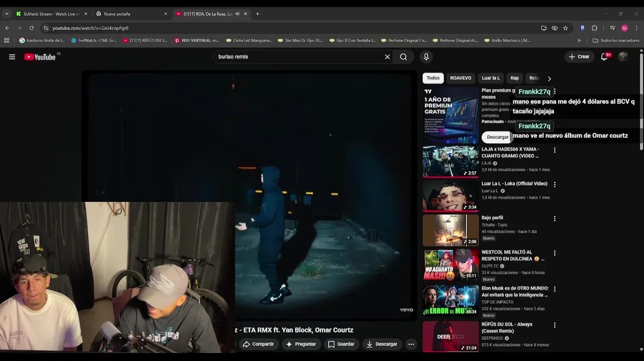
Task: Open the EDU VERTIKAL bookmark
Action: [197, 40]
